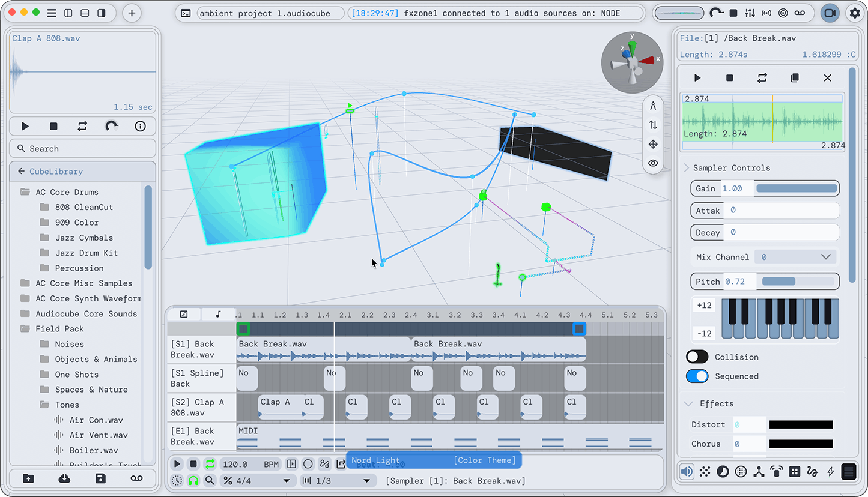
Task: Open the Jazz Drum Kit folder
Action: [86, 253]
